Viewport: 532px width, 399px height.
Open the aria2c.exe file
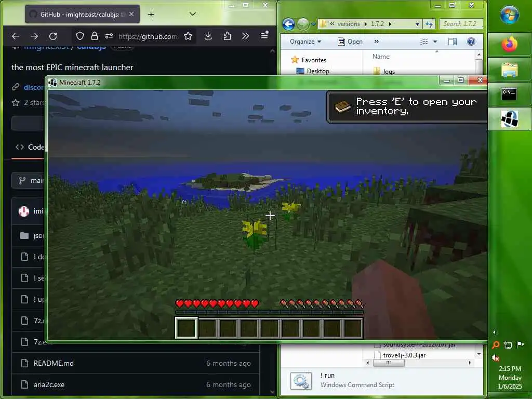tap(49, 385)
